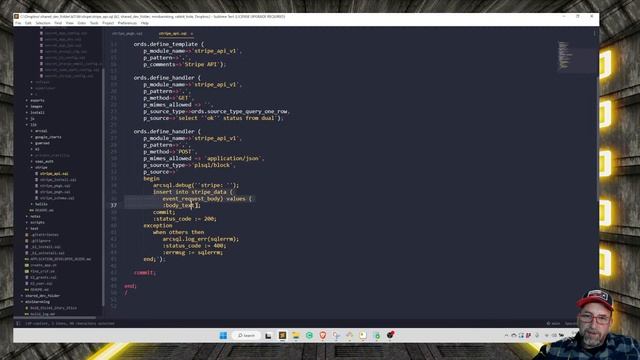Open the File menu

[18, 23]
